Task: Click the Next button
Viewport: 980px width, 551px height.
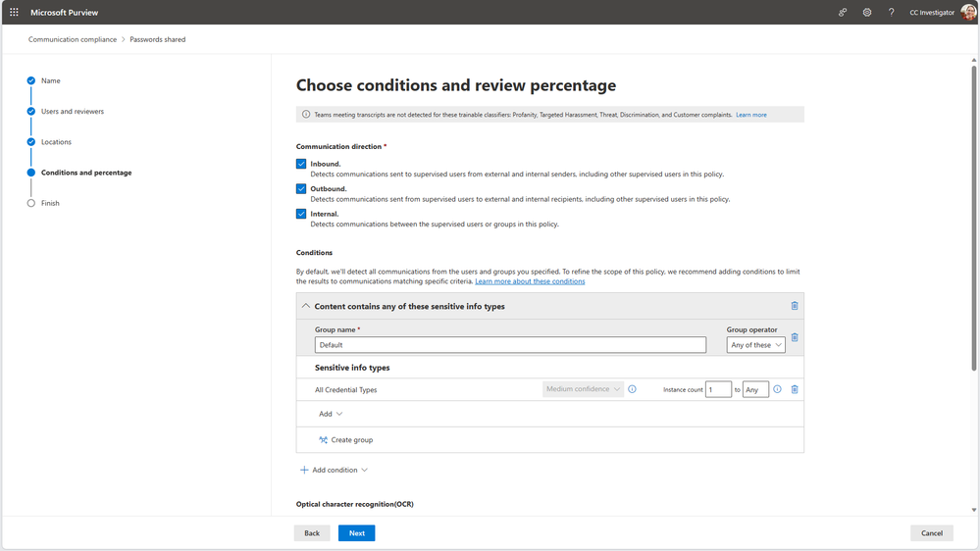Action: [356, 533]
